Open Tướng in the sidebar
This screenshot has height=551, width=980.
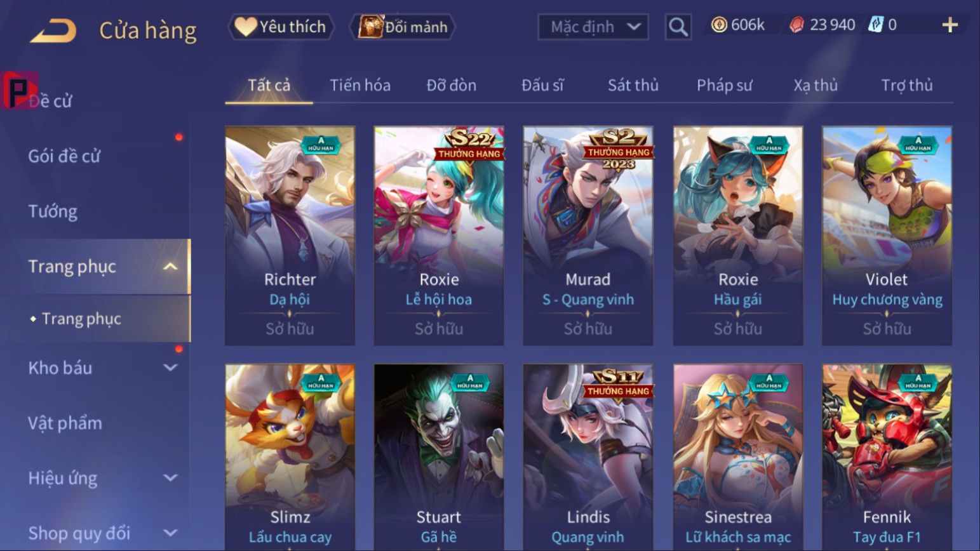[x=53, y=211]
